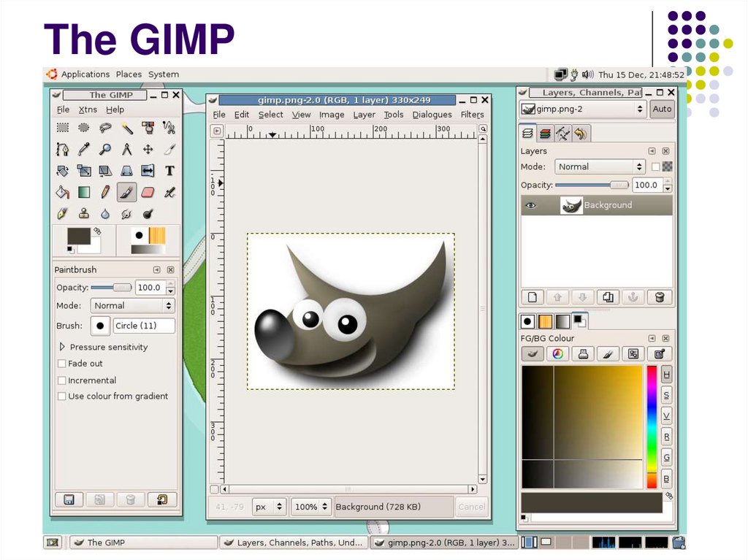Click the toolbox foreground colour swatch

pyautogui.click(x=79, y=236)
